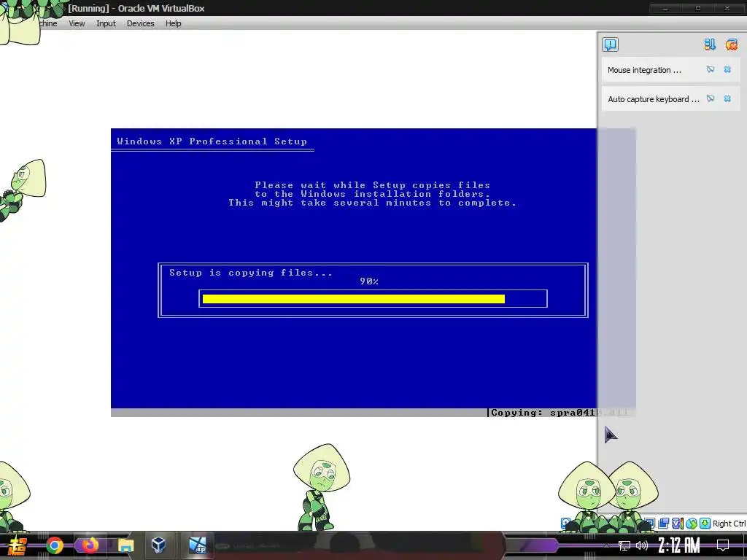Click the CPU virtualization status indicator

click(677, 524)
